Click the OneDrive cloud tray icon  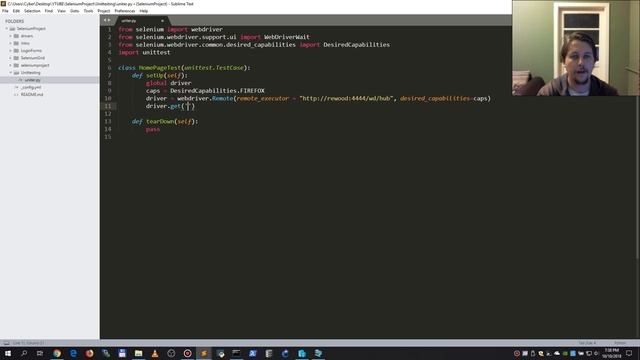click(557, 353)
